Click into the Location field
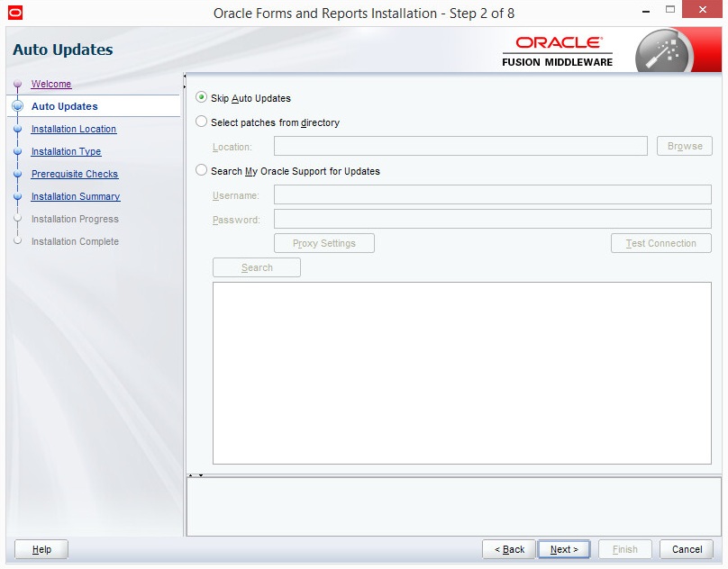Image resolution: width=728 pixels, height=569 pixels. pyautogui.click(x=460, y=146)
